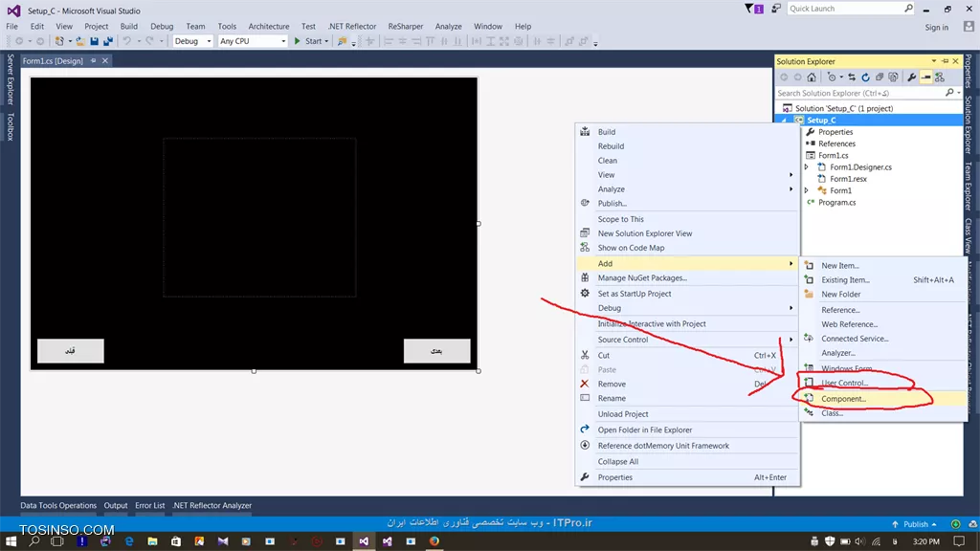Choose Manage NuGet Packages in context menu
The width and height of the screenshot is (980, 551).
686,278
